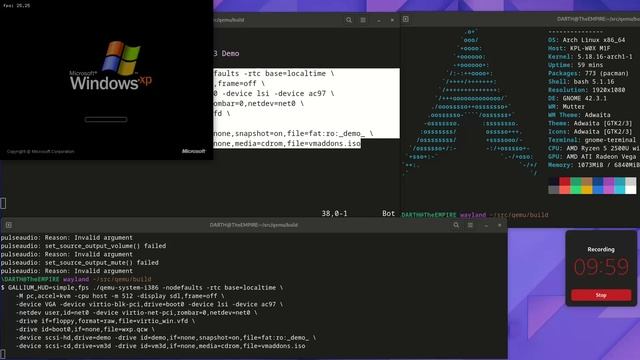Click 'WM: Mutter' line

point(566,107)
